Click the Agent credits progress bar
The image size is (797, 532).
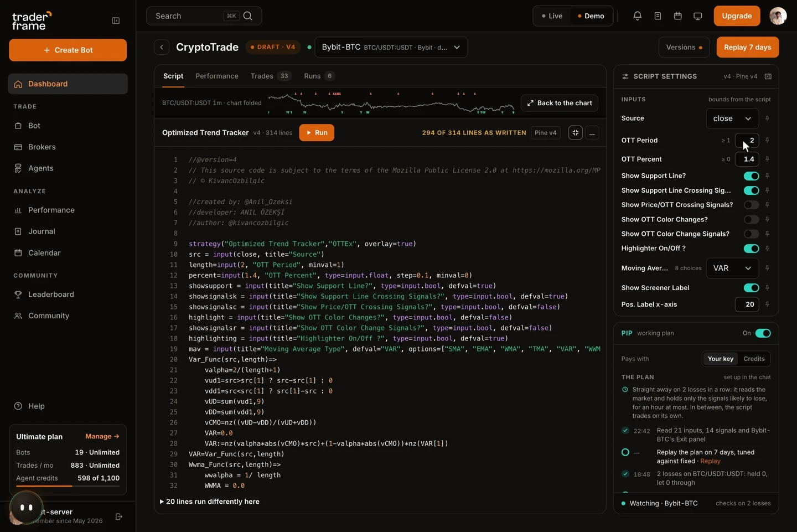68,486
